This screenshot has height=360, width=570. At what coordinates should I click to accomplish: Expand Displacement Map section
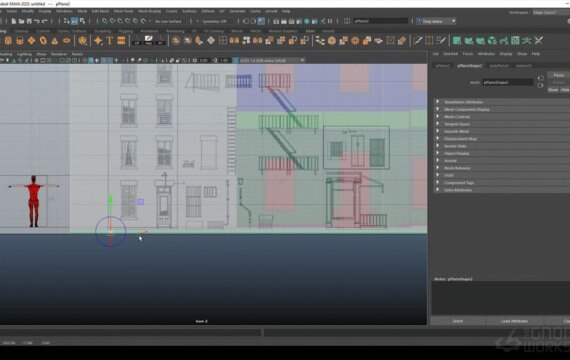click(x=502, y=139)
